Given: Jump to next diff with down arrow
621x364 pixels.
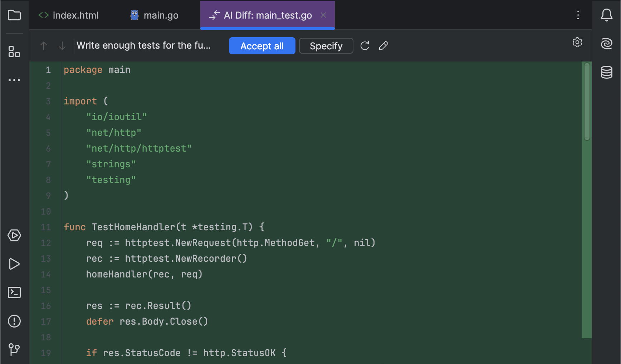Looking at the screenshot, I should click(62, 46).
